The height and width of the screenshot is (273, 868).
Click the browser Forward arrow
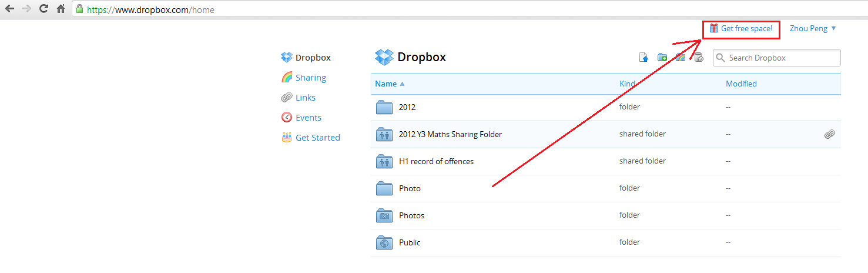pos(26,9)
